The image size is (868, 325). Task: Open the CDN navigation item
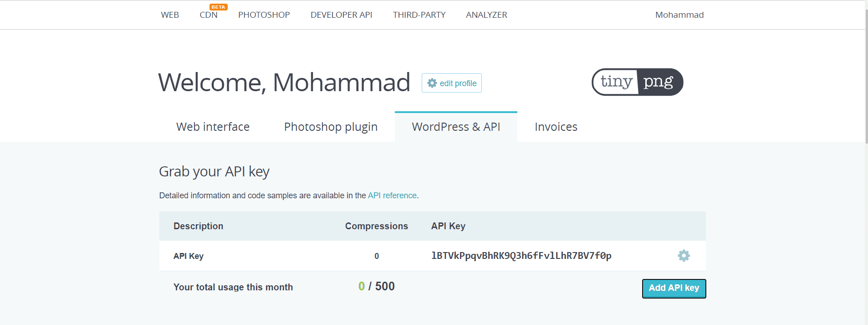point(209,15)
